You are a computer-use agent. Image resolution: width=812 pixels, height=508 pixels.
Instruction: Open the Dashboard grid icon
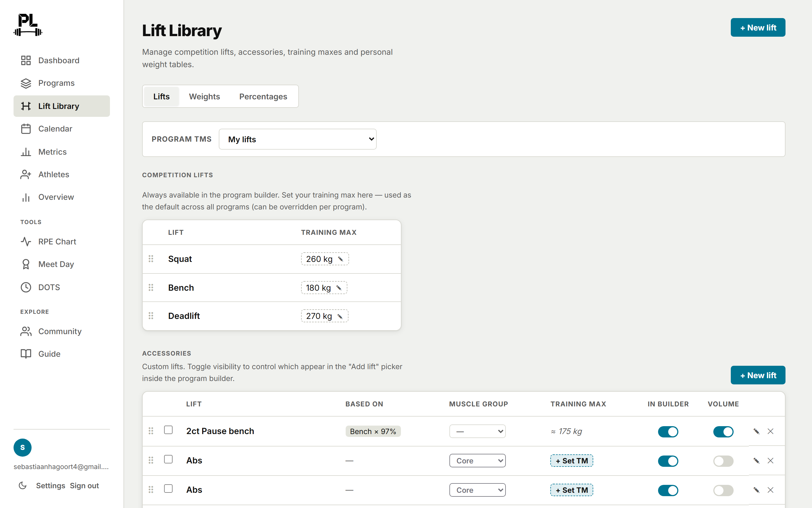click(26, 60)
